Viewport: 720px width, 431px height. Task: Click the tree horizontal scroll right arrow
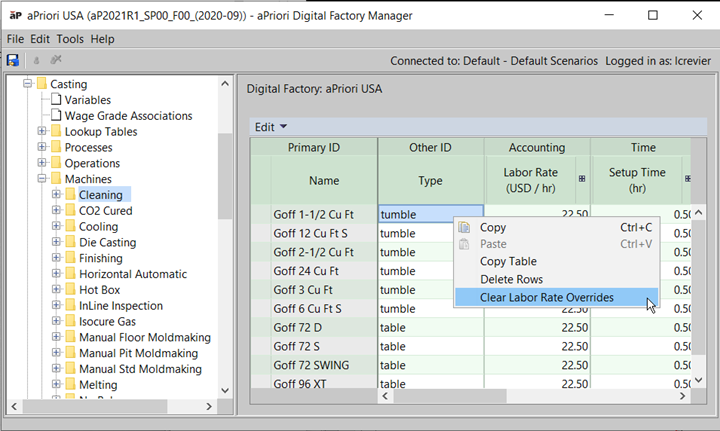pyautogui.click(x=209, y=406)
